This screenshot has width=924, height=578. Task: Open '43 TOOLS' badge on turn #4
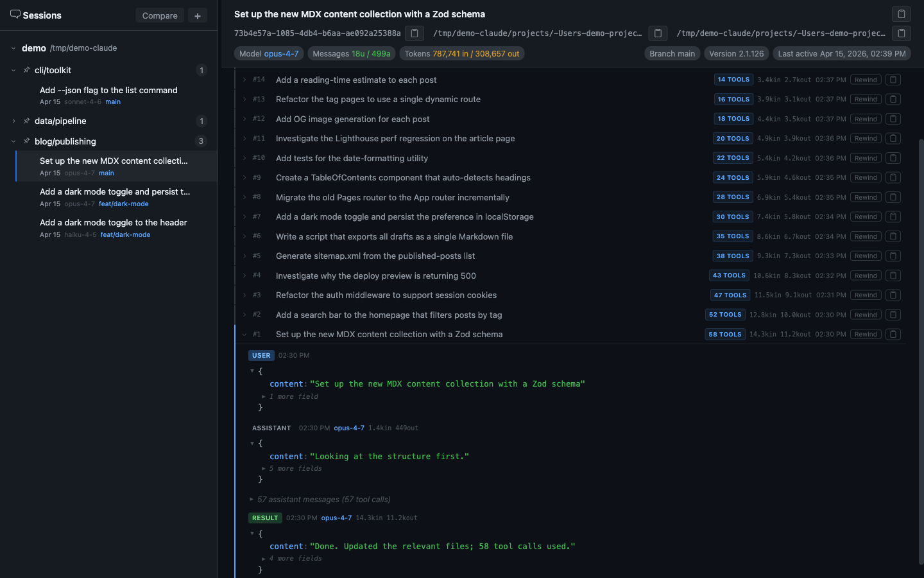(x=729, y=276)
